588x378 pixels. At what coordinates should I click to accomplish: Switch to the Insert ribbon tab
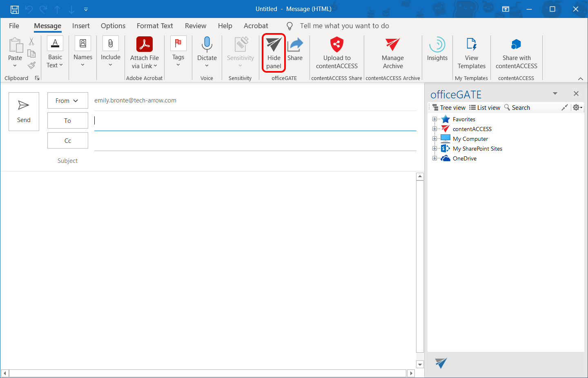[81, 26]
